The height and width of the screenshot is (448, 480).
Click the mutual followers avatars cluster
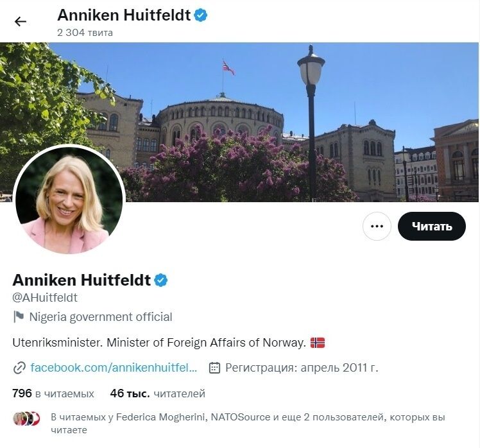(27, 418)
